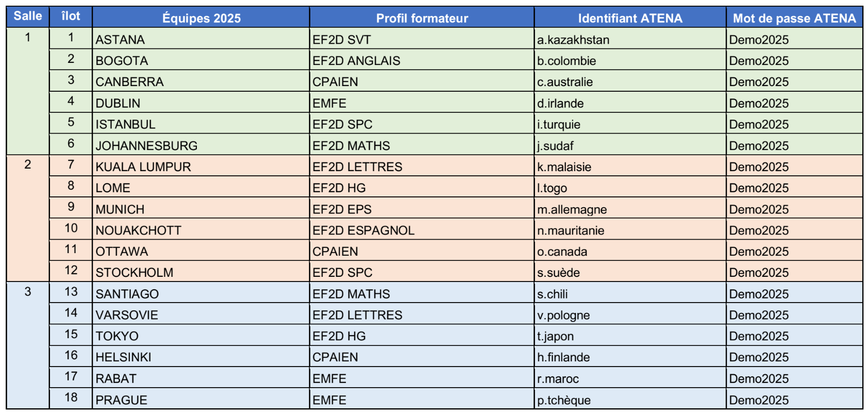Image resolution: width=868 pixels, height=415 pixels.
Task: Select the Profil formateur header
Action: click(x=422, y=17)
